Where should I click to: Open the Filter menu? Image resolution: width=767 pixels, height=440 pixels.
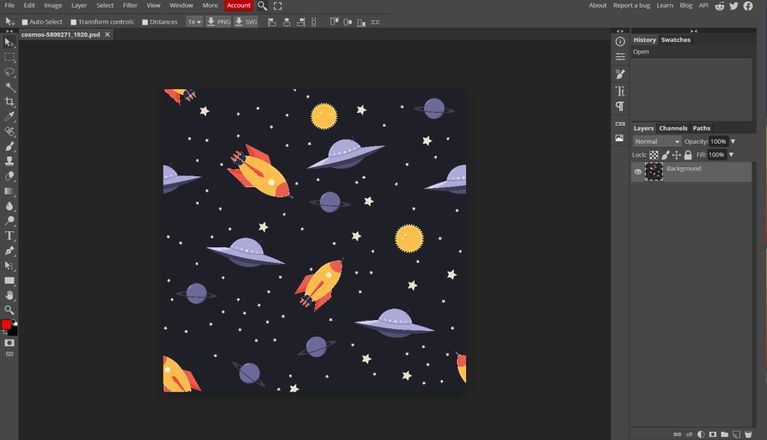(130, 6)
